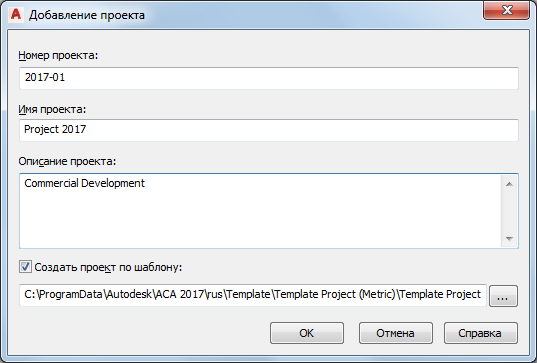The image size is (537, 363).
Task: Click the AutoCAD logo in title bar
Action: 16,15
